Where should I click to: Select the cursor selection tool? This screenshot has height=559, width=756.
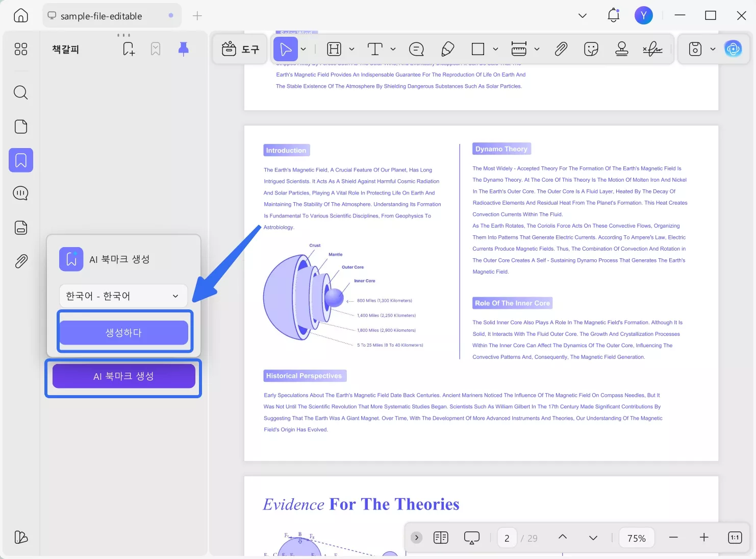tap(286, 49)
